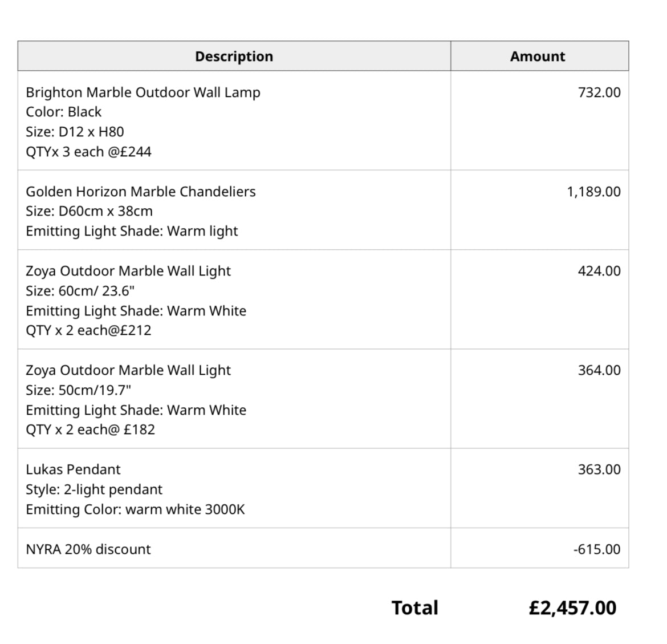
Task: Click the £2,457.00 total value
Action: [x=572, y=608]
